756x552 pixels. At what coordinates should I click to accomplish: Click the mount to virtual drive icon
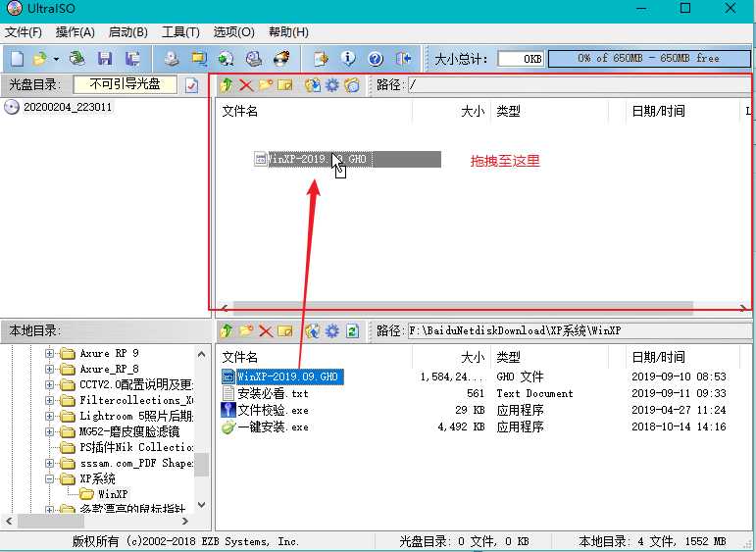tap(254, 59)
